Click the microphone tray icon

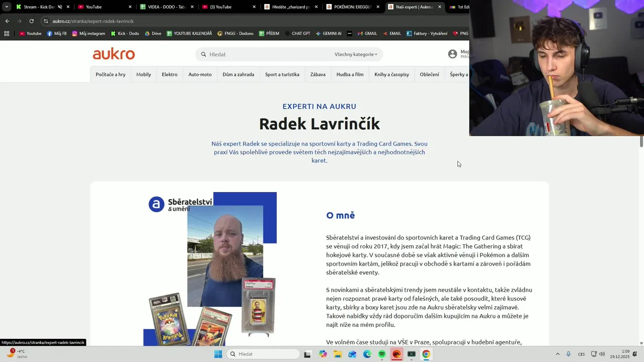coord(569,354)
